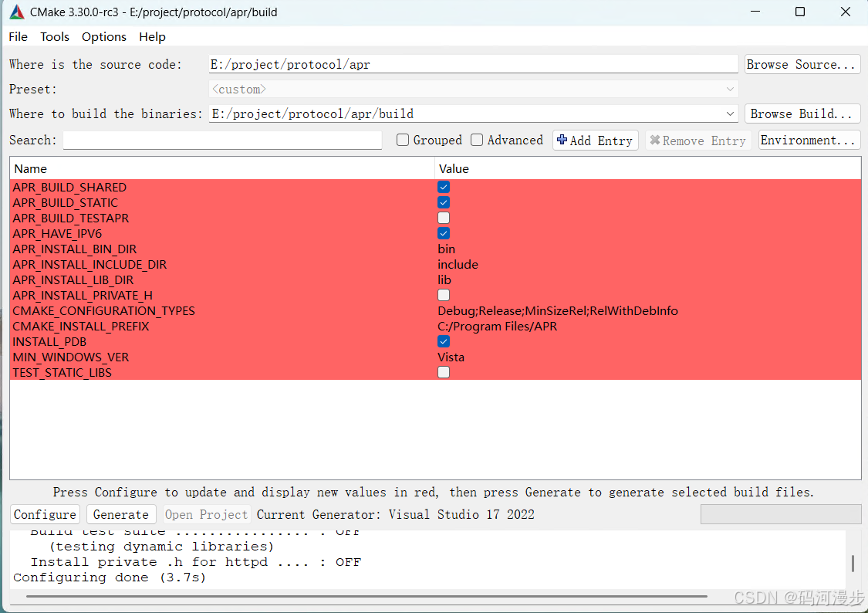Viewport: 868px width, 613px height.
Task: Click the Value column header
Action: pos(647,169)
